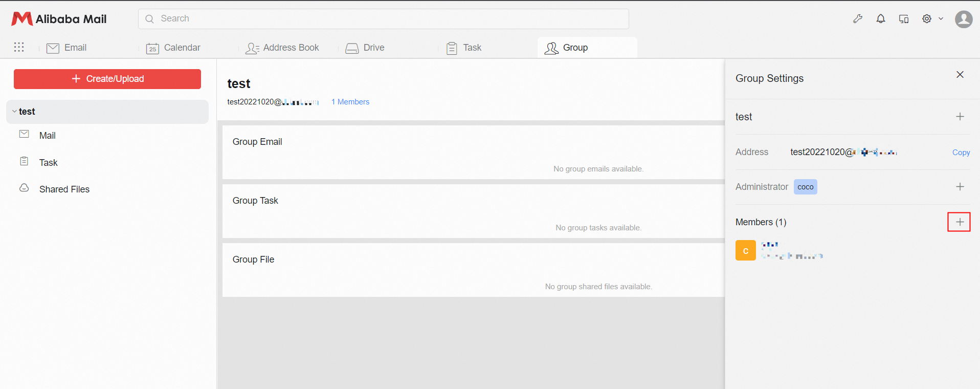The width and height of the screenshot is (980, 389).
Task: Select the test group in sidebar
Action: tap(107, 112)
